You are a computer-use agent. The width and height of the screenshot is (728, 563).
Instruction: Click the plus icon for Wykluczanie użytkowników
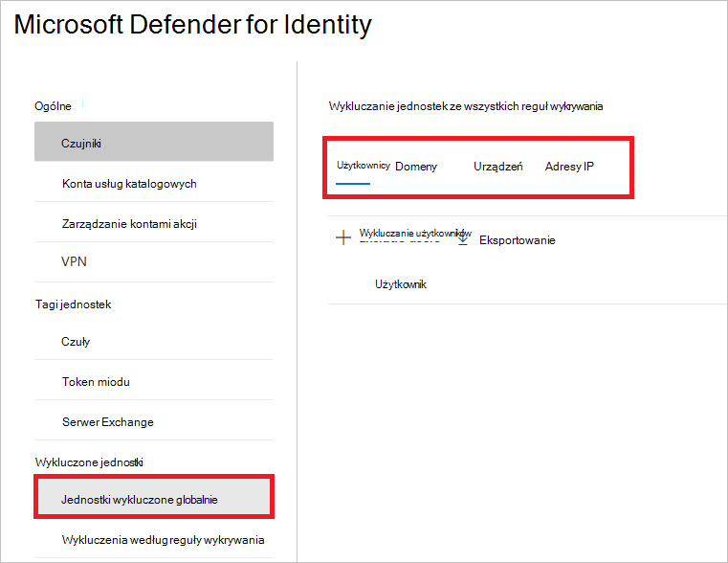343,237
